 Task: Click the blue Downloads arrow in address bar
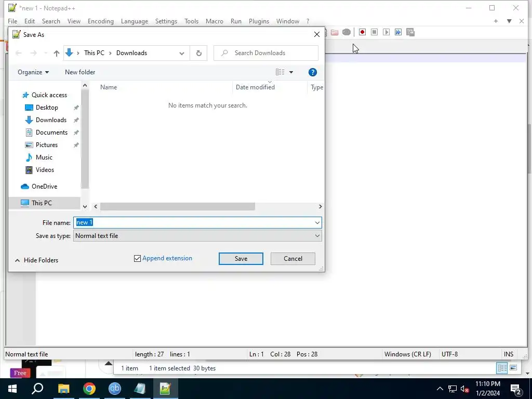coord(69,52)
